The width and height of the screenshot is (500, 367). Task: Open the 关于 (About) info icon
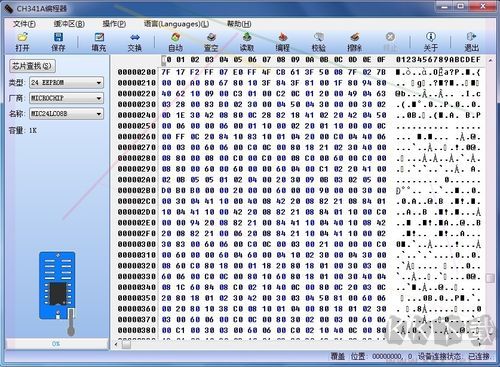[431, 42]
